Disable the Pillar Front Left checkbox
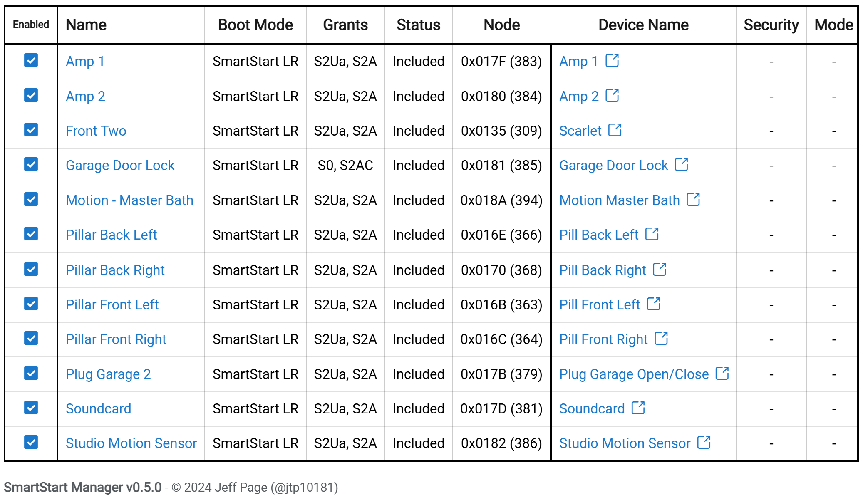 point(31,304)
